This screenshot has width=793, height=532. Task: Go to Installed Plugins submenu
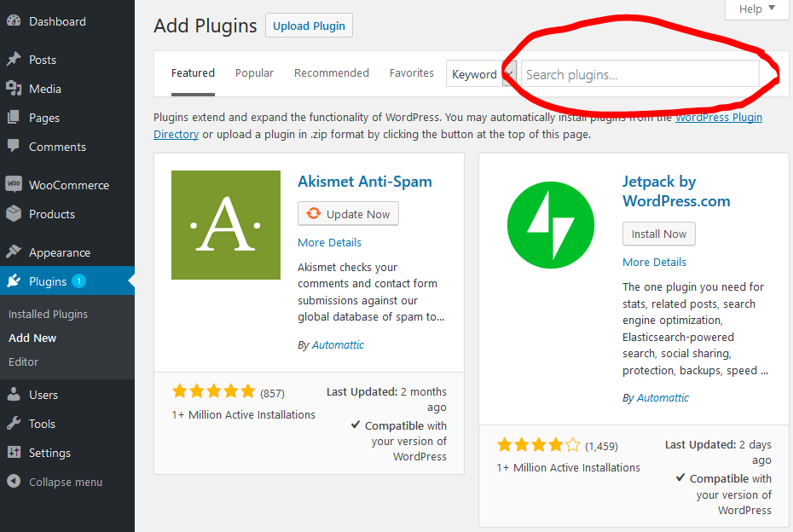48,314
